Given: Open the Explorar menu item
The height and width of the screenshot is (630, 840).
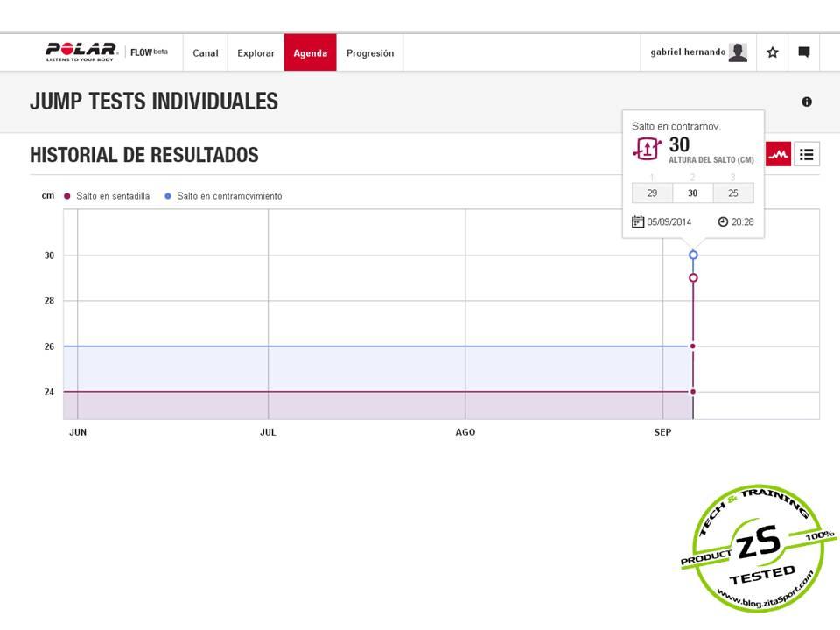Looking at the screenshot, I should [x=255, y=53].
